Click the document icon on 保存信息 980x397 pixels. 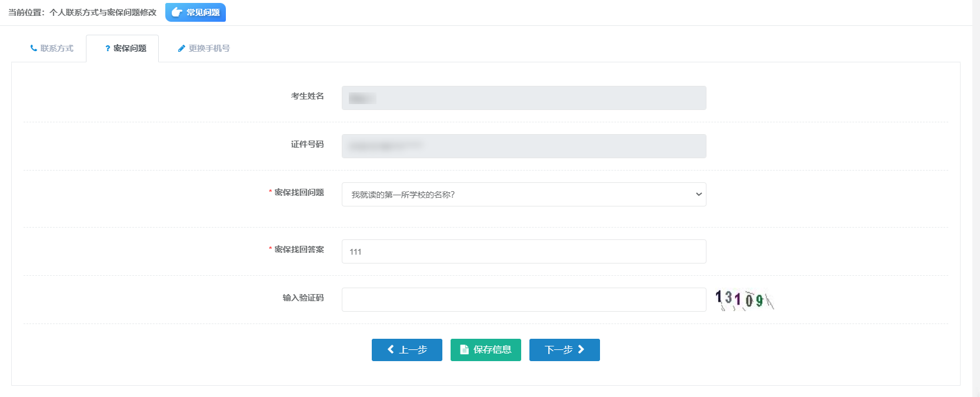point(464,349)
